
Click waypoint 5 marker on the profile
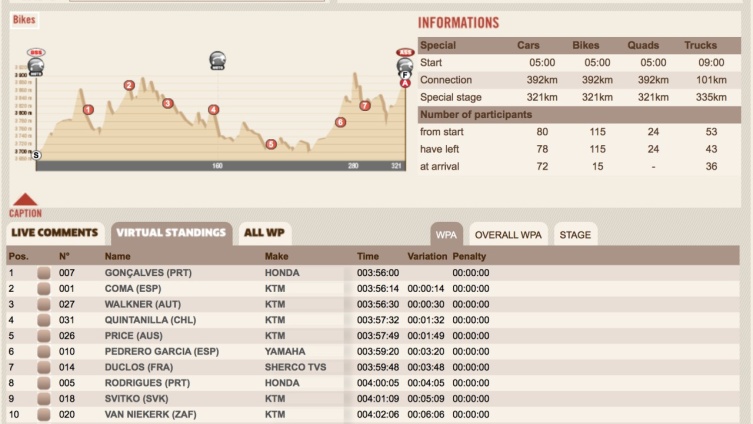point(271,144)
